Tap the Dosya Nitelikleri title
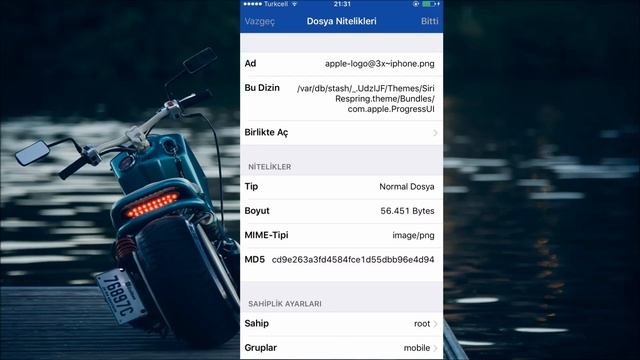This screenshot has width=640, height=360. coord(342,21)
